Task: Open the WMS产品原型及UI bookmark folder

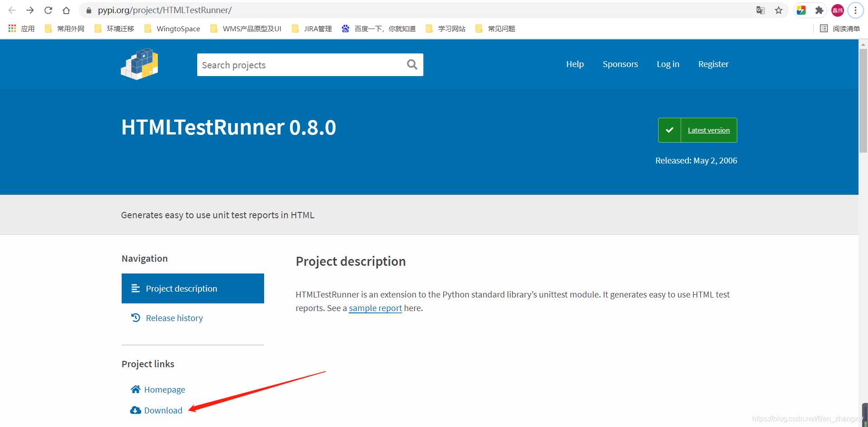Action: coord(246,29)
